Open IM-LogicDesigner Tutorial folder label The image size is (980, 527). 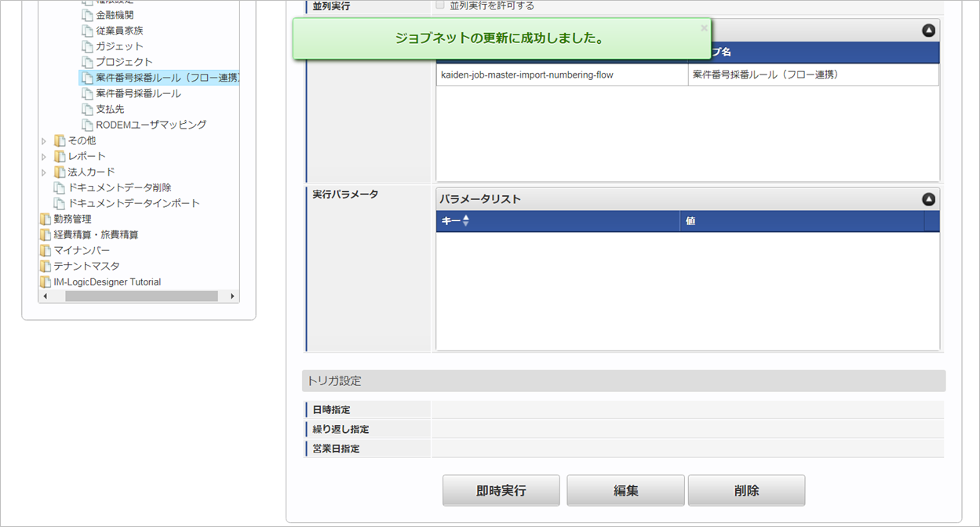point(107,282)
